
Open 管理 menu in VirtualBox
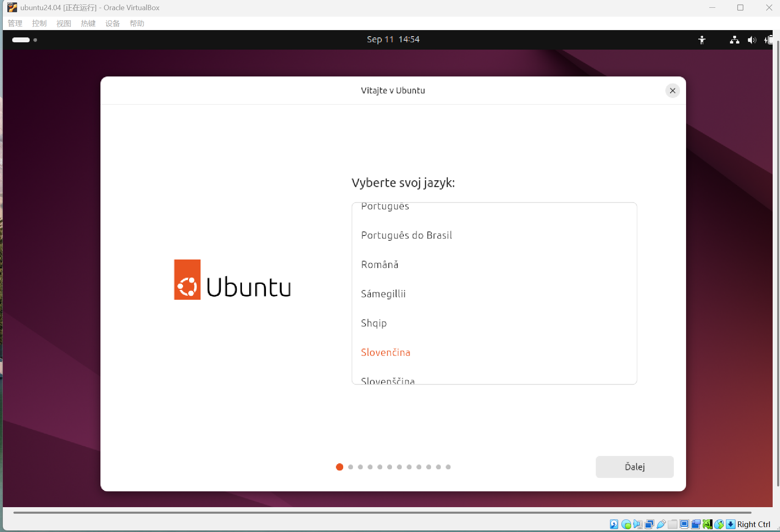[x=15, y=23]
